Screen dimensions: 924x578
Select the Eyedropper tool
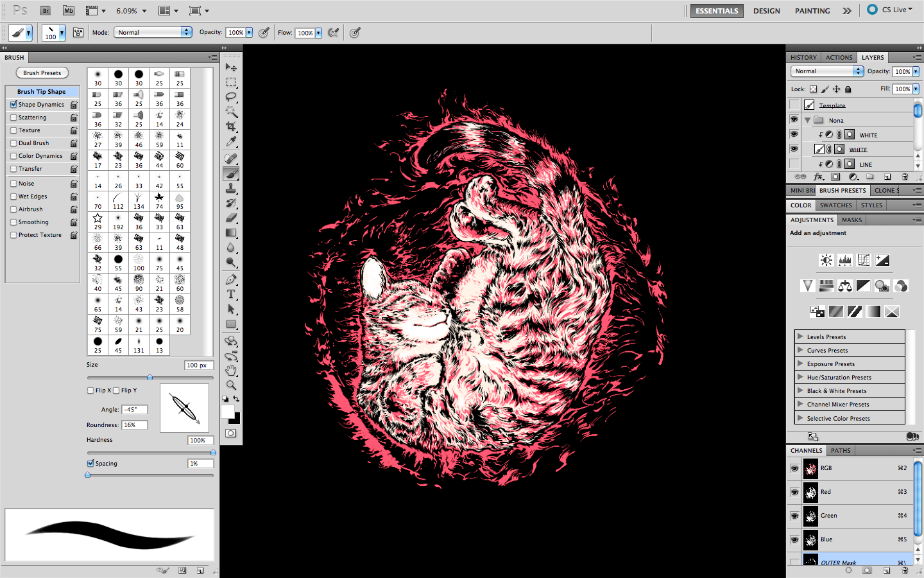pos(231,141)
